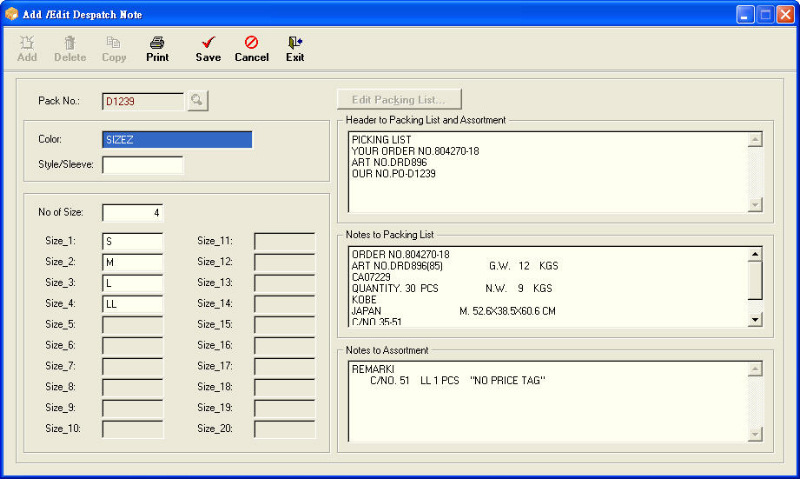Save the despatch note with the checkmark

(x=208, y=49)
